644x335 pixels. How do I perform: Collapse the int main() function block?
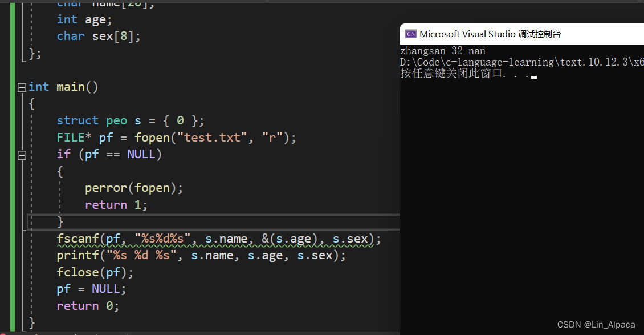22,87
